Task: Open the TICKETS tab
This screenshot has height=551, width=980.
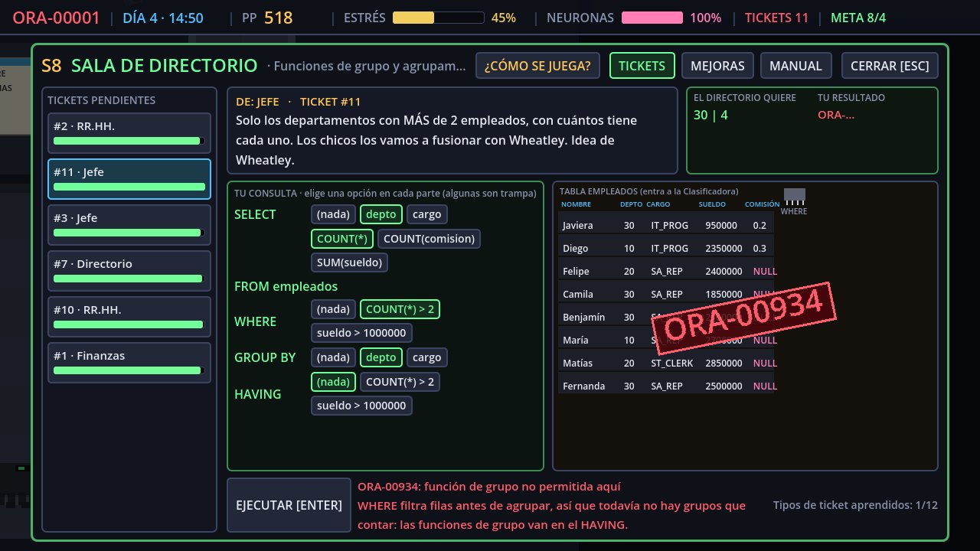Action: [642, 66]
